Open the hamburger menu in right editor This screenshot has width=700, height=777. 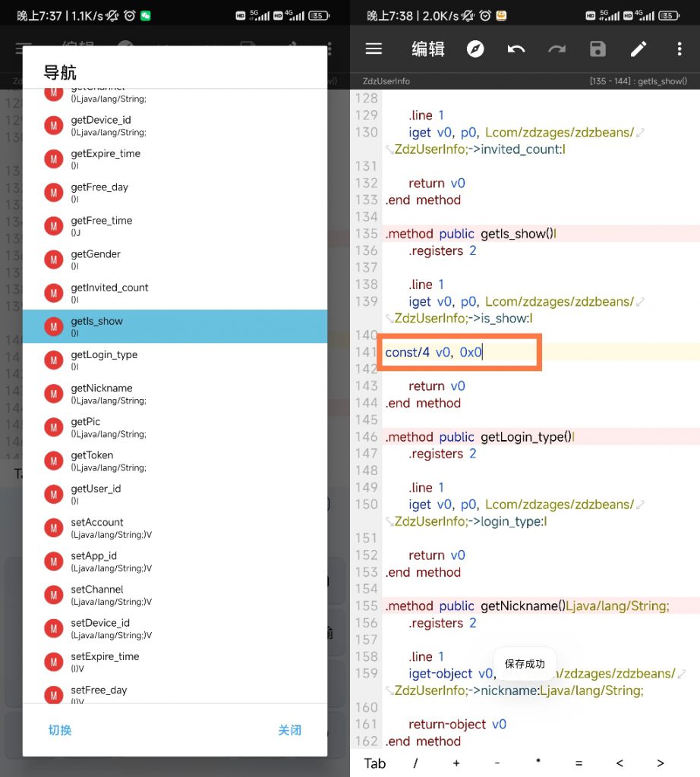[373, 49]
